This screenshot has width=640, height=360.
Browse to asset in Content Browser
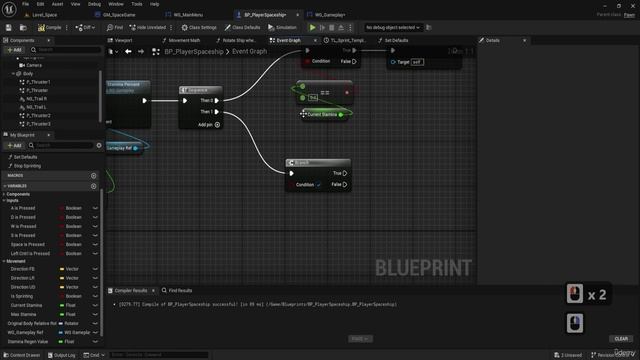[x=23, y=28]
